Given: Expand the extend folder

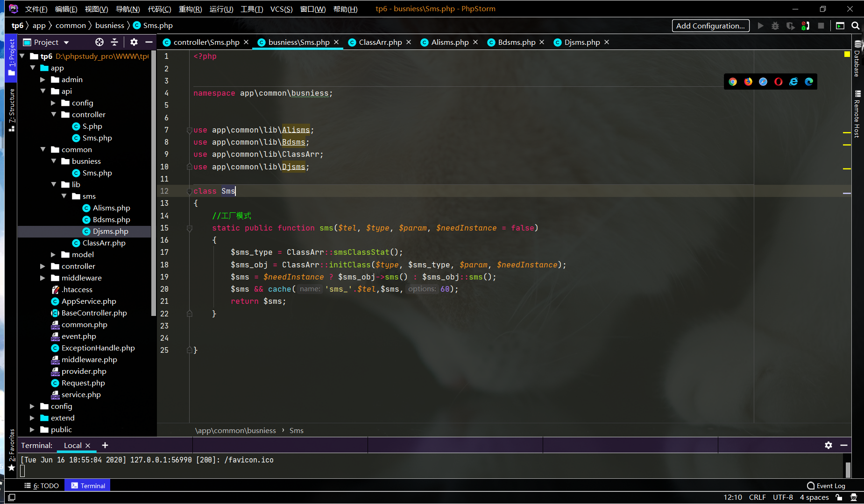Looking at the screenshot, I should (32, 418).
